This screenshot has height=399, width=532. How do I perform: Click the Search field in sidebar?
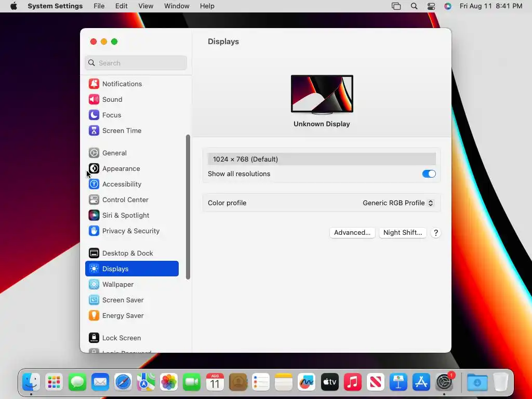(x=136, y=63)
